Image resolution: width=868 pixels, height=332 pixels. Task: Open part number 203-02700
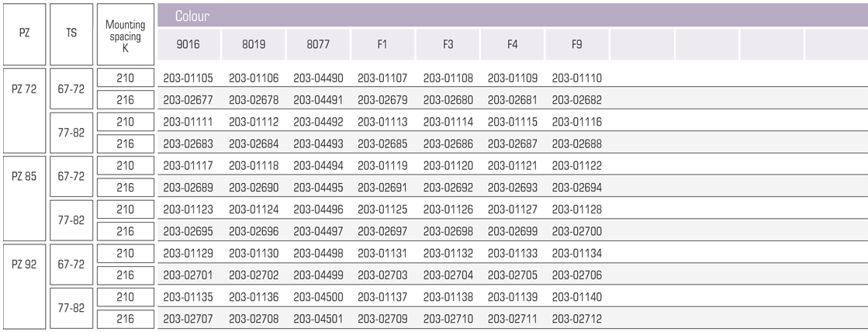point(577,231)
